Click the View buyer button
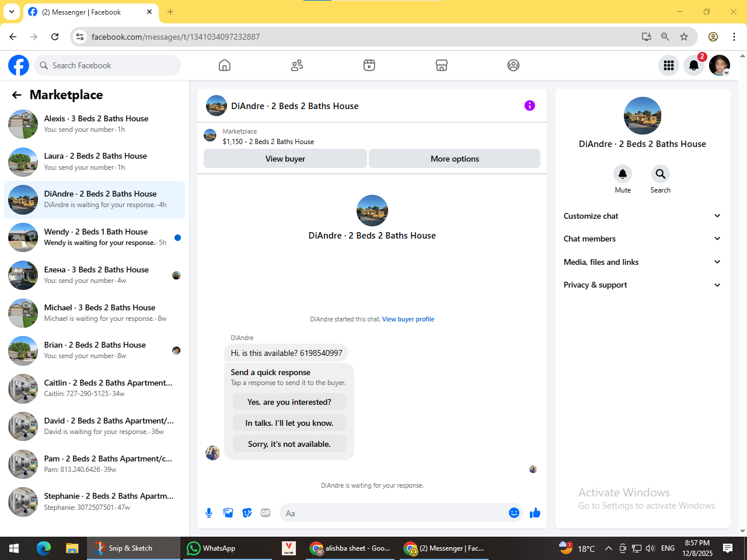Screen dimensions: 747x560 (285, 159)
